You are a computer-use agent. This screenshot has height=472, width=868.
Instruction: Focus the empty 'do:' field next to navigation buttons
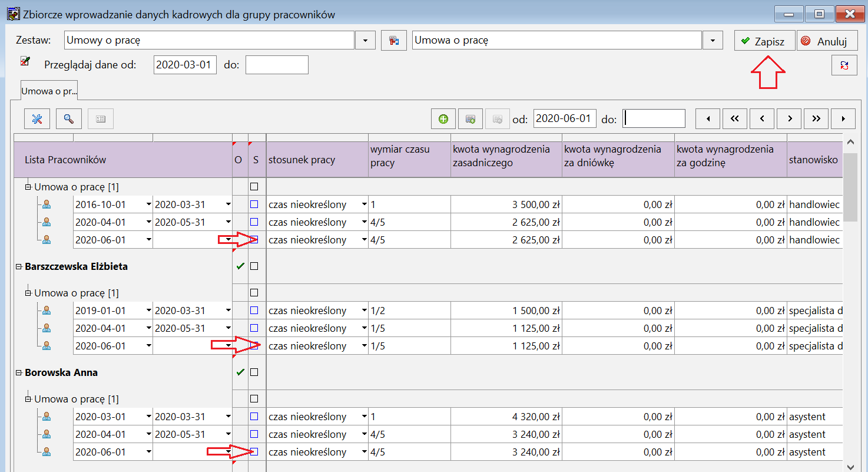click(x=654, y=118)
